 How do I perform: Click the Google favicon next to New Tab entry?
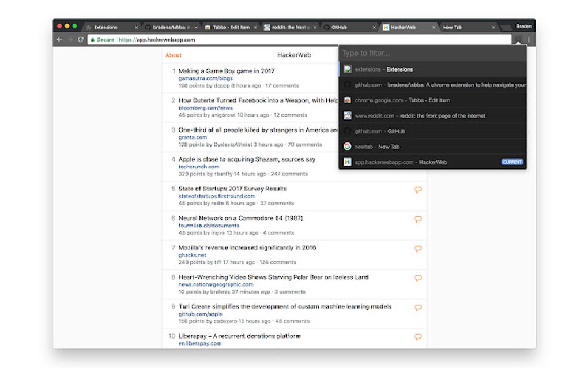click(348, 147)
